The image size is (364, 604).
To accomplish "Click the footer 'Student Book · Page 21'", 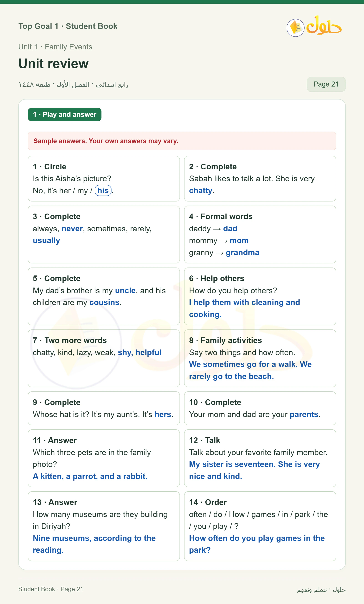I will coord(51,589).
